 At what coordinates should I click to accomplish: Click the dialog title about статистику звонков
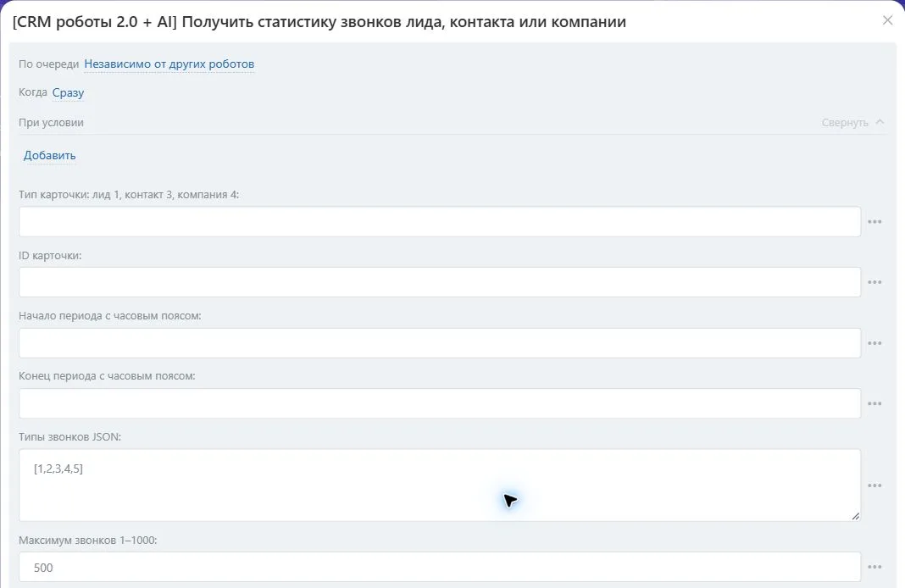click(319, 22)
